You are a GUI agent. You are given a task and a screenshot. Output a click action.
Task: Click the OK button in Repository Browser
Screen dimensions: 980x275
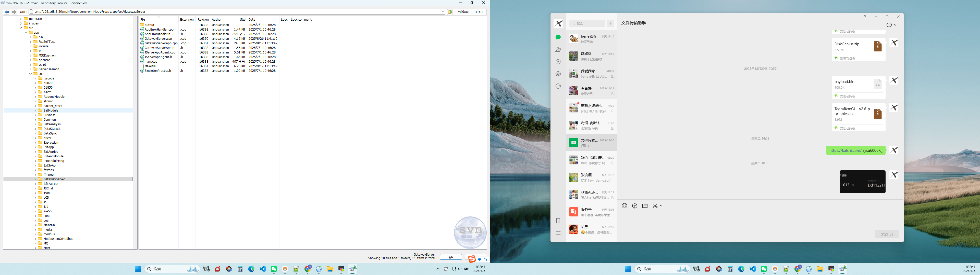point(451,257)
